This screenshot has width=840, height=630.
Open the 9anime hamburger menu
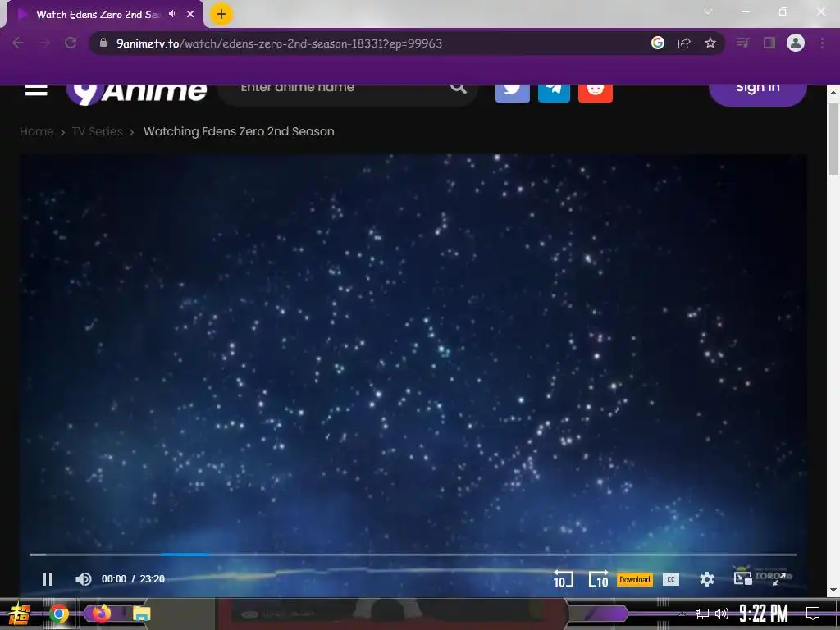click(36, 90)
